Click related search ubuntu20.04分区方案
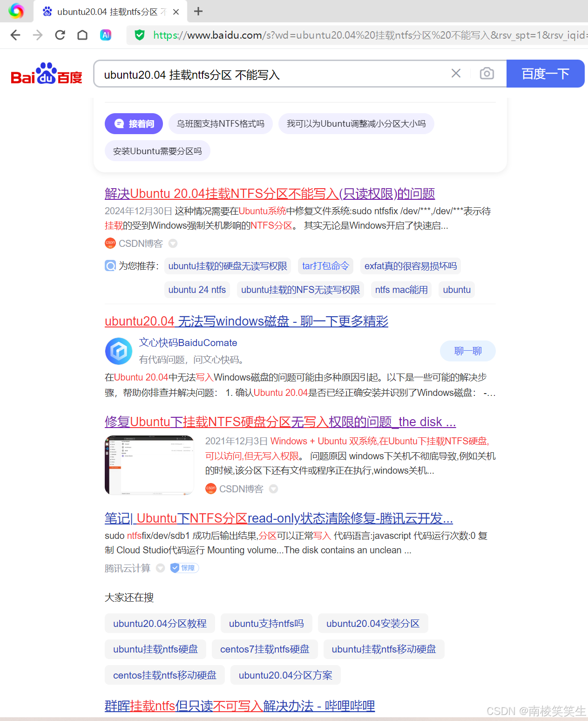Viewport: 588px width, 721px height. [x=285, y=675]
